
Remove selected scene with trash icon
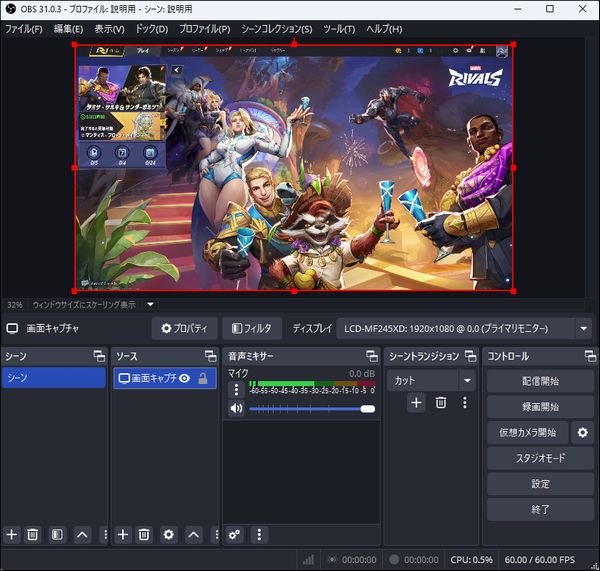pos(33,534)
